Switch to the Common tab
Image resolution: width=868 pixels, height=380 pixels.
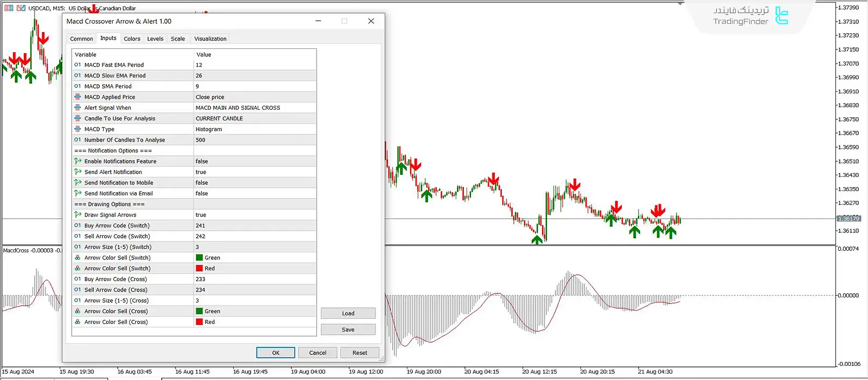coord(81,39)
